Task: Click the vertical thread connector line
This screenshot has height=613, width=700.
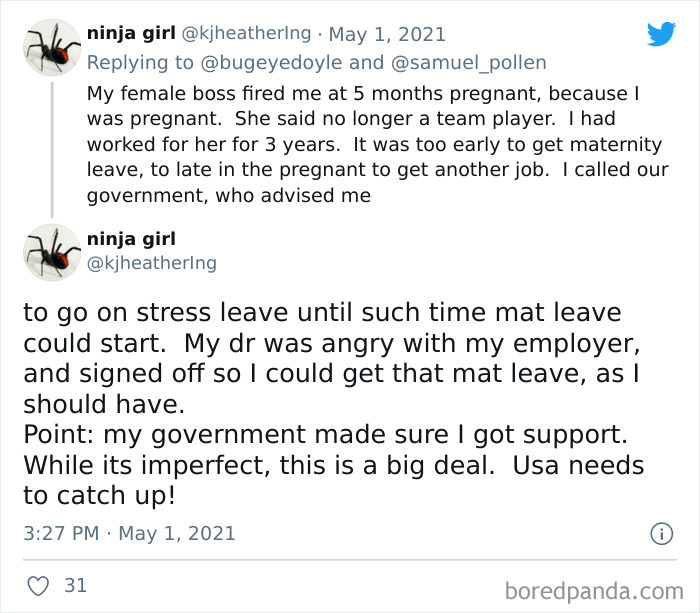Action: (52, 150)
